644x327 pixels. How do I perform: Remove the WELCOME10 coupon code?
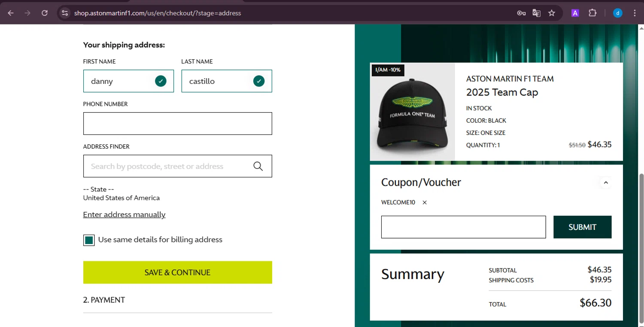tap(425, 202)
